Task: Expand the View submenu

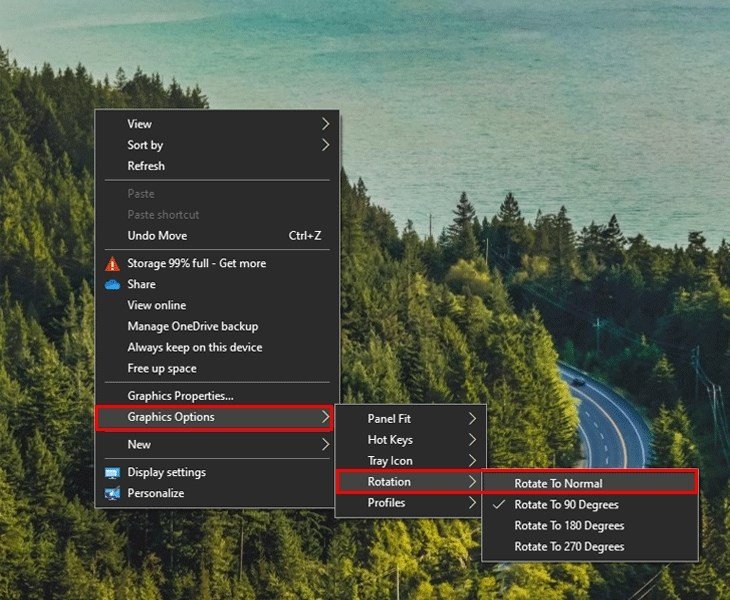Action: [x=139, y=124]
